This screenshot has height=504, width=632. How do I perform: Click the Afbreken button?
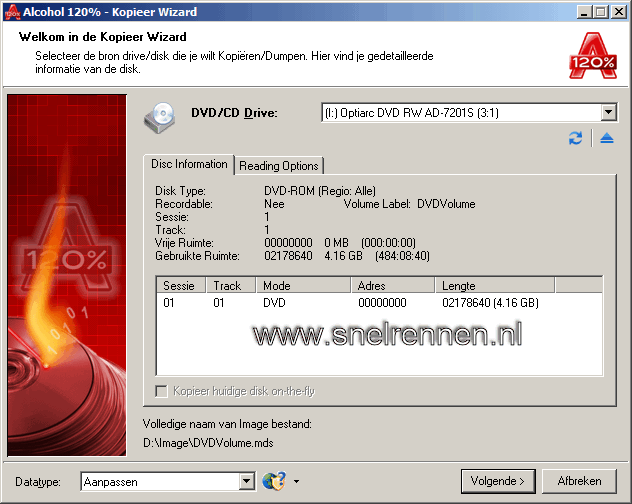[579, 481]
